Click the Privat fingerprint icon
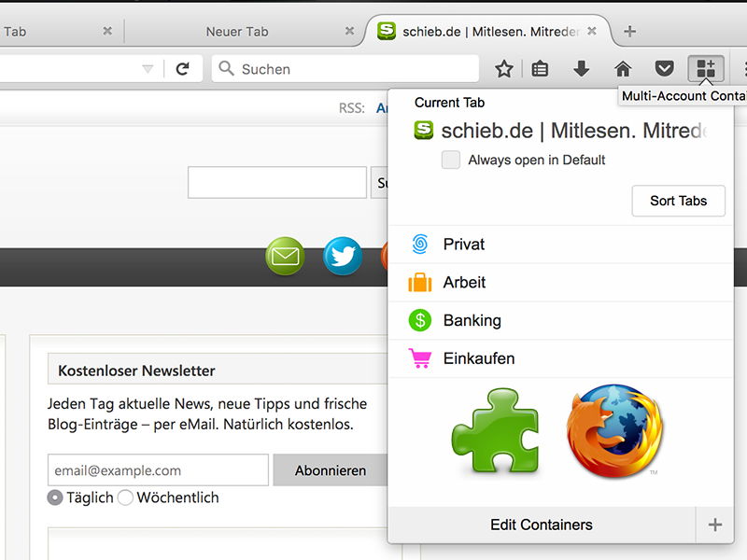The width and height of the screenshot is (747, 560). tap(419, 245)
